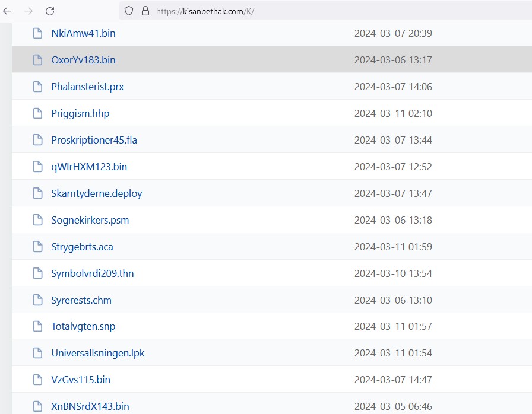Screen dimensions: 532x414
Task: Click the file icon next to Phalansterist.prx
Action: (37, 87)
